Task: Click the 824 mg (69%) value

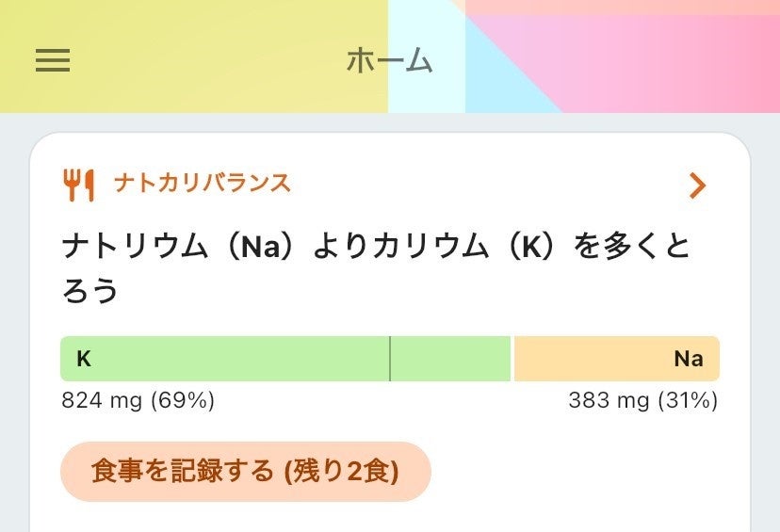Action: pos(138,401)
